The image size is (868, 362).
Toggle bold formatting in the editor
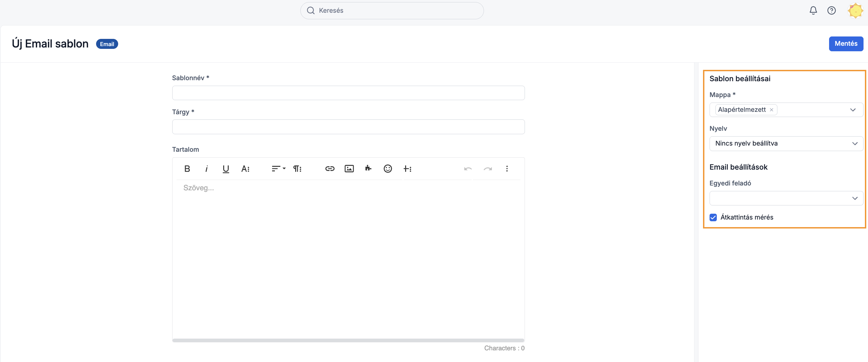coord(187,169)
